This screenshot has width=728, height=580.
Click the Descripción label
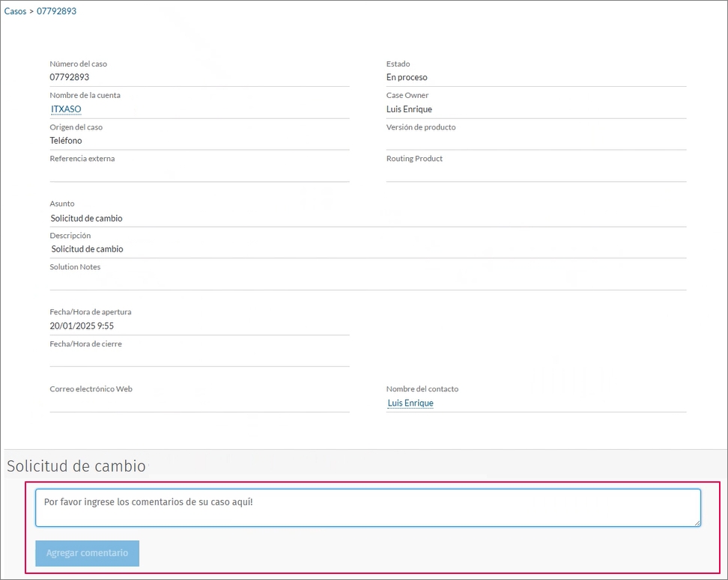click(x=70, y=236)
